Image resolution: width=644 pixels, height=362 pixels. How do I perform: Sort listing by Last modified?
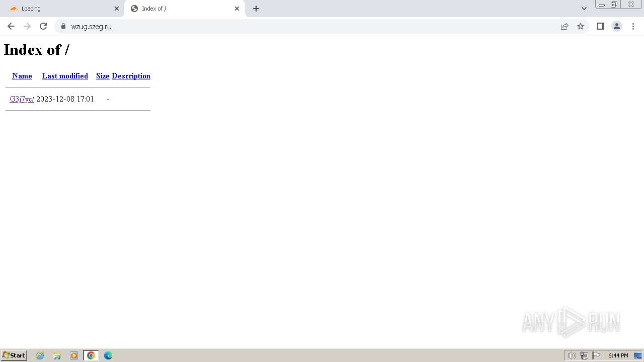coord(65,76)
